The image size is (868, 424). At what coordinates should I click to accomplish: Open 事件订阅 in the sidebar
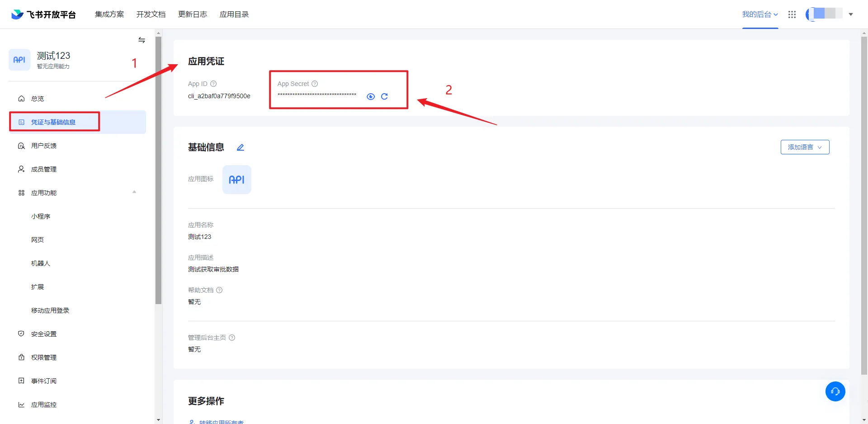click(x=44, y=381)
